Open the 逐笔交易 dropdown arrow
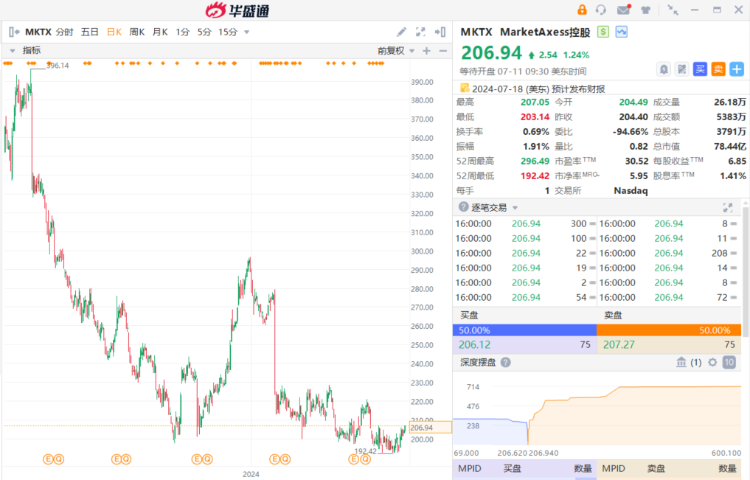Viewport: 750px width, 480px height. (515, 208)
